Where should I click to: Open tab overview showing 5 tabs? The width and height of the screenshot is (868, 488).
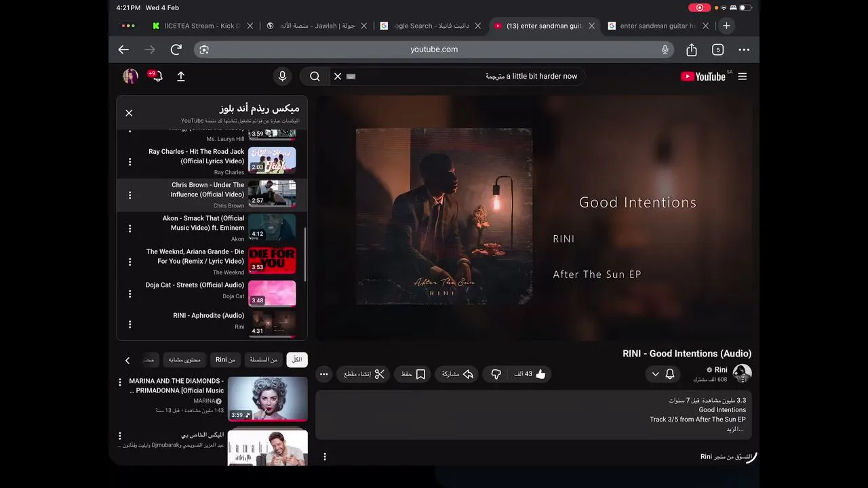point(717,49)
